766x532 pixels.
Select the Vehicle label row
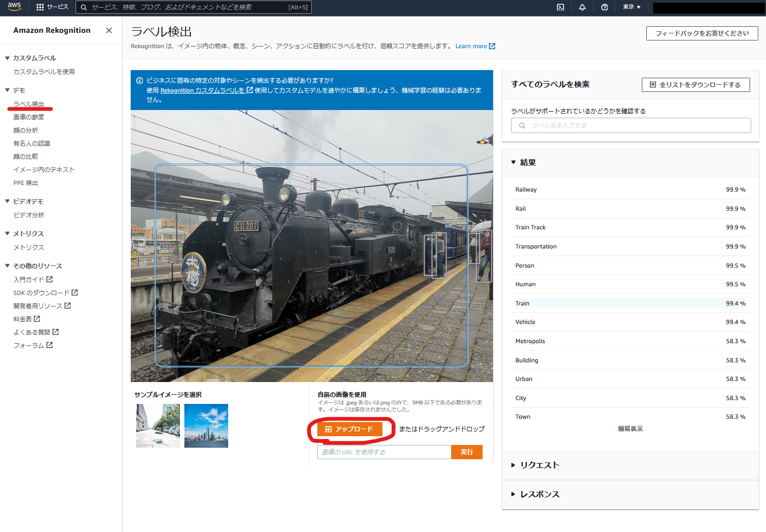point(630,322)
